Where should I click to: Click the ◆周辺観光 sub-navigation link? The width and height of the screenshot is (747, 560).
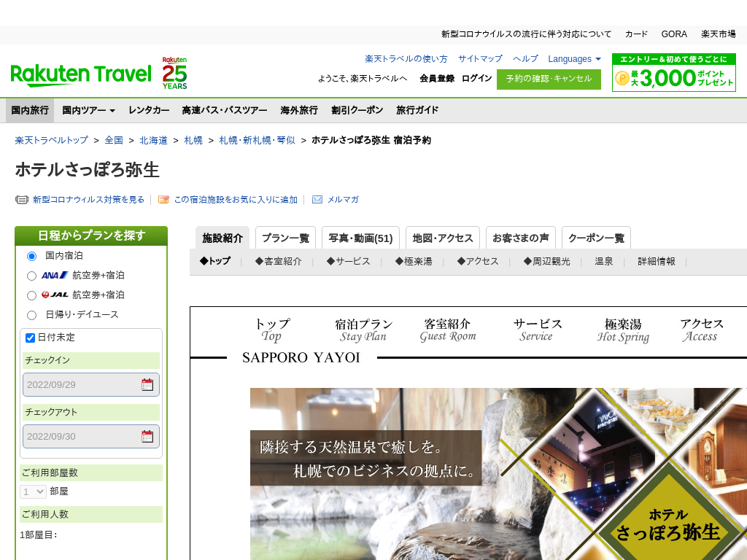click(x=546, y=262)
